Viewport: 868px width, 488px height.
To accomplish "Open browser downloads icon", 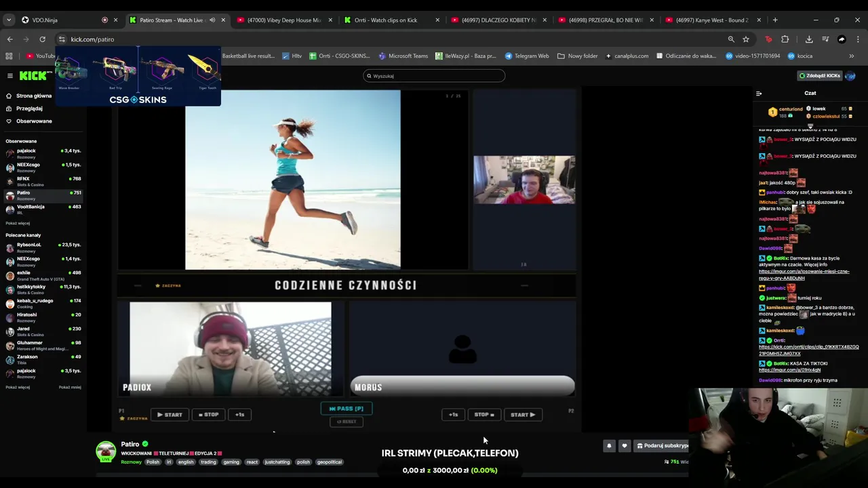I will pos(809,39).
